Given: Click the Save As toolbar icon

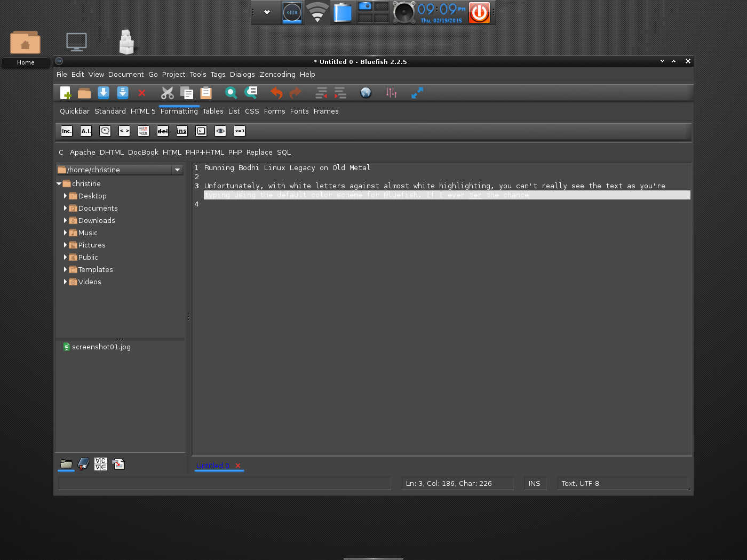Looking at the screenshot, I should pos(123,93).
